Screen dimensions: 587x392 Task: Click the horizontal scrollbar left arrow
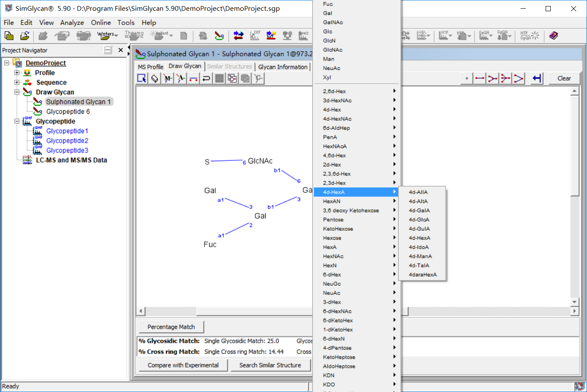pos(141,311)
